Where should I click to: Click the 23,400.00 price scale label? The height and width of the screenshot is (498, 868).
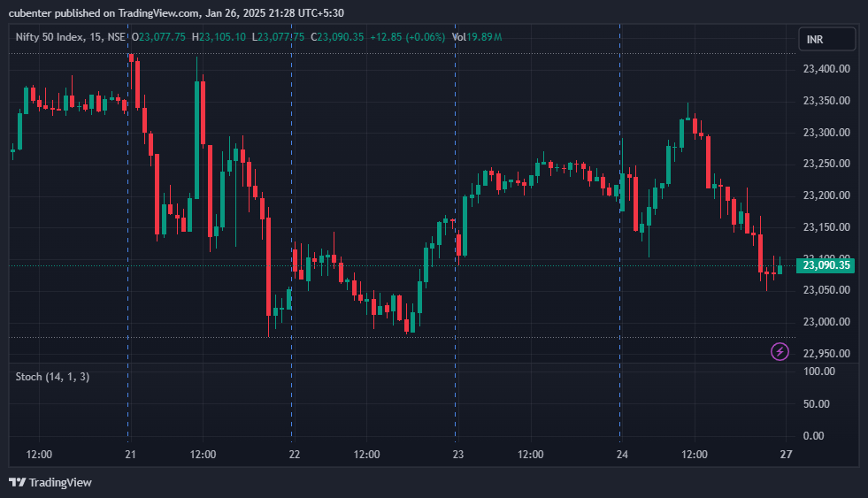[826, 69]
